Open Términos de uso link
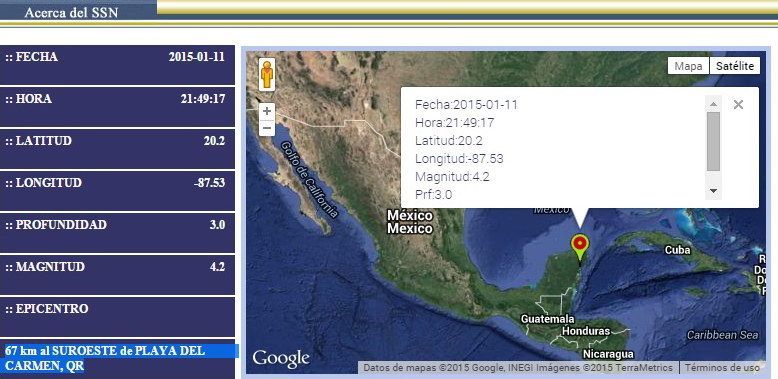The image size is (778, 379). pos(722,368)
